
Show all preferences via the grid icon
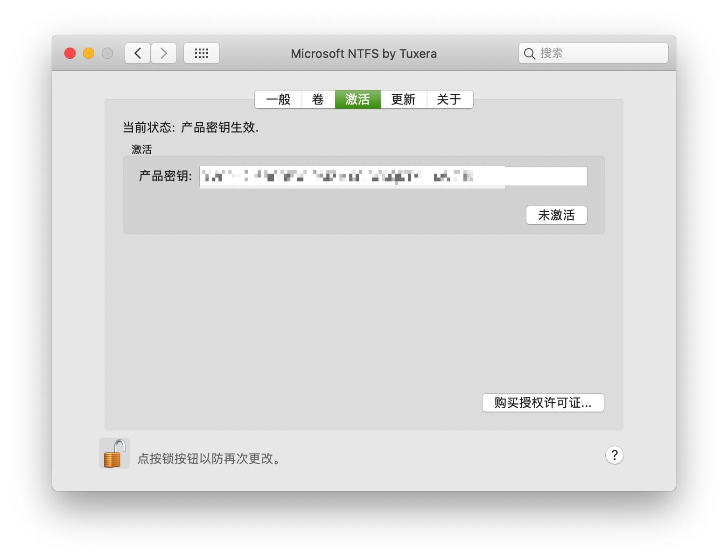[201, 53]
